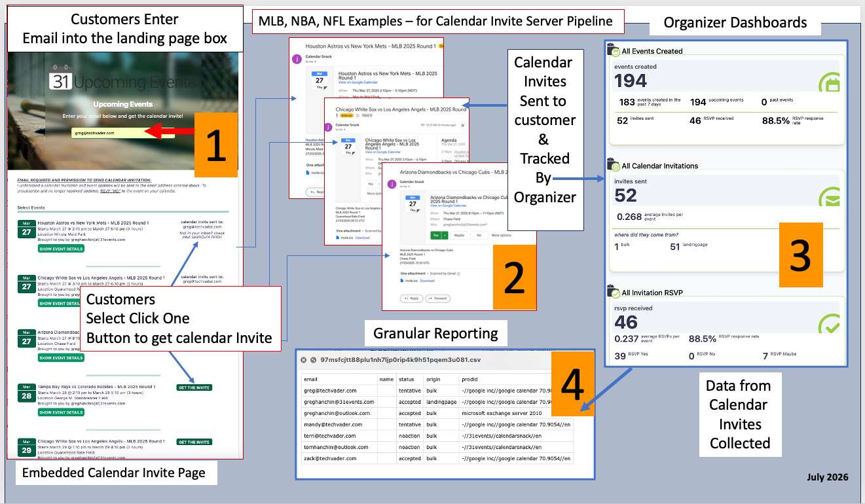Click Calendar Snack avatar in White Sox email
The height and width of the screenshot is (504, 865).
329,128
